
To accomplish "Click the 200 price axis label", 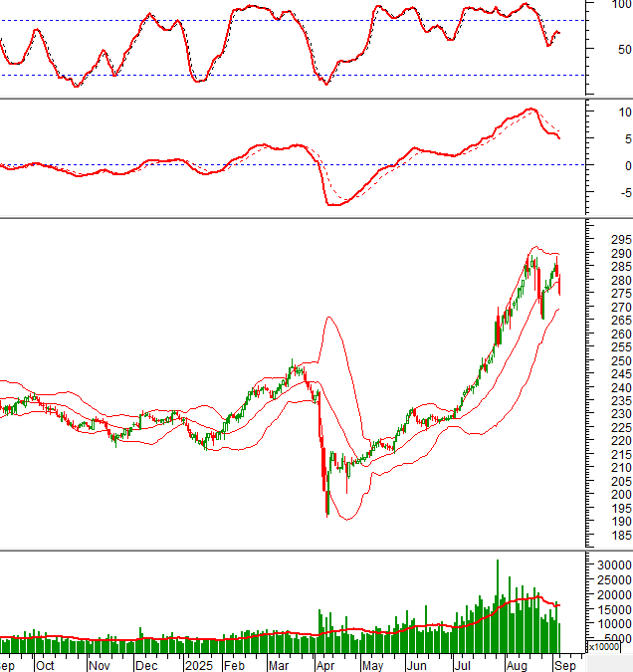I will 621,495.
